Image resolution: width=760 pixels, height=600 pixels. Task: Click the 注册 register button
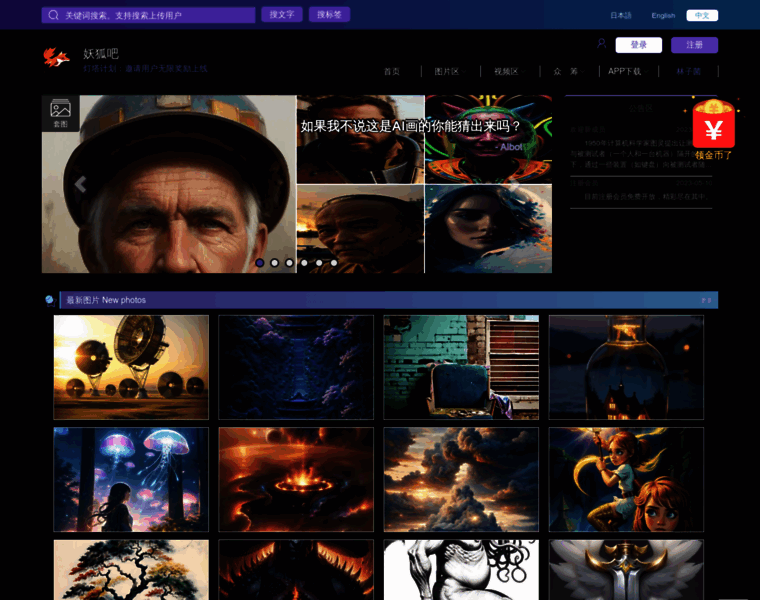coord(694,45)
